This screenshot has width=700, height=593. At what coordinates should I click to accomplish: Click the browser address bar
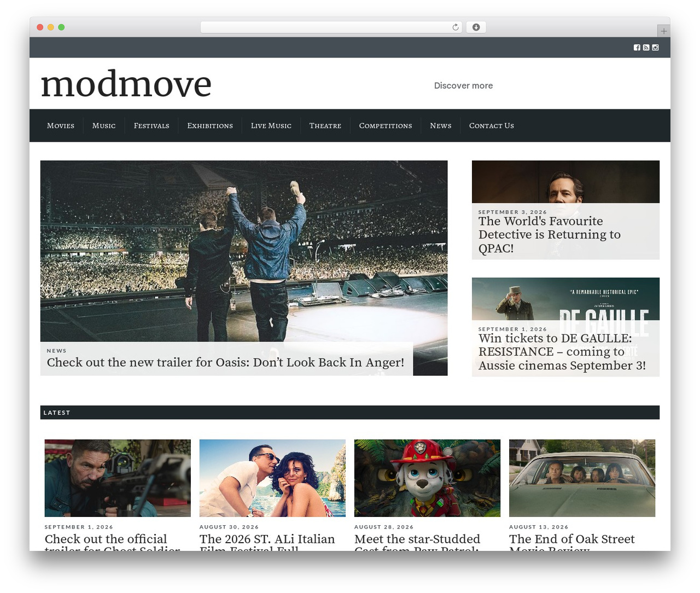point(331,27)
